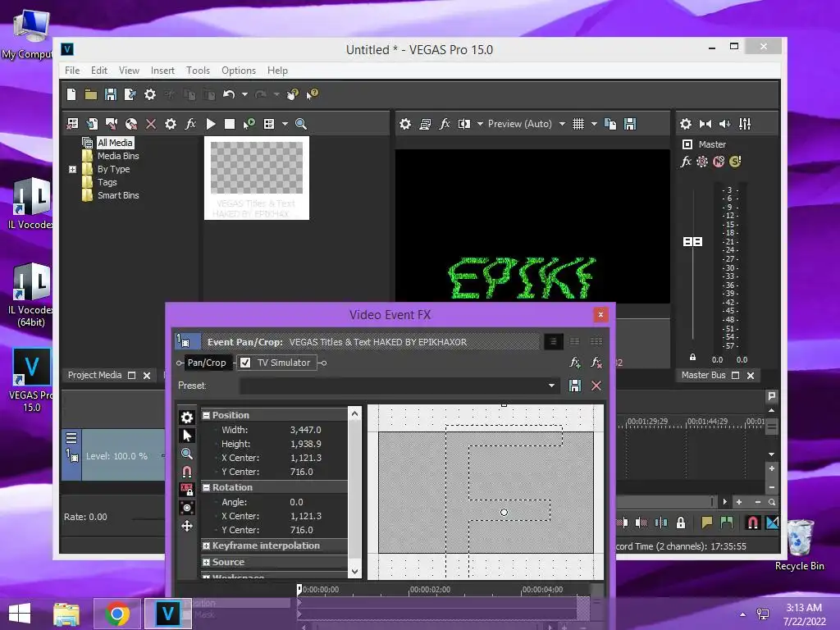Click Downmix Output icon in Master Bus
The image size is (840, 630).
coord(705,125)
